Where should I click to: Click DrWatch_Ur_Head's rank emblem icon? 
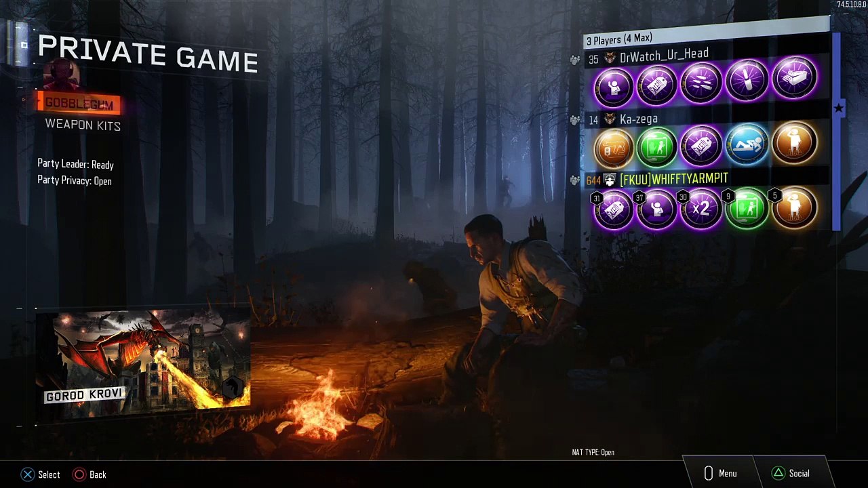tap(610, 58)
